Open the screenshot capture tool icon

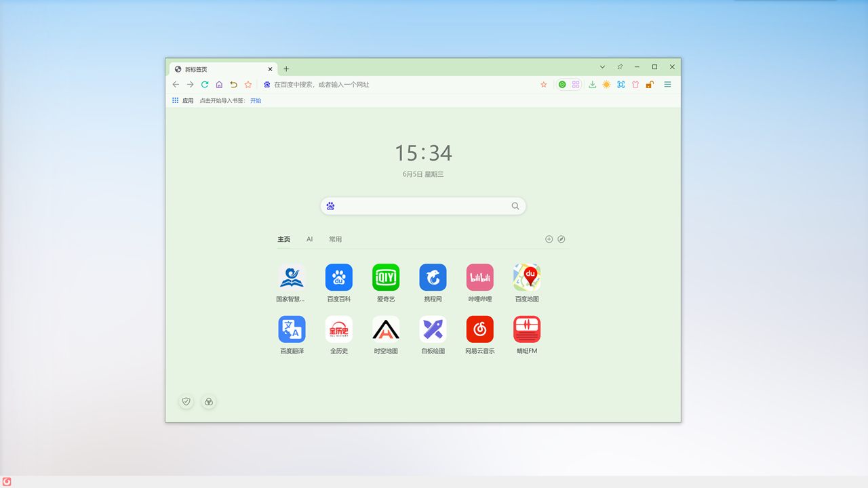coord(620,84)
